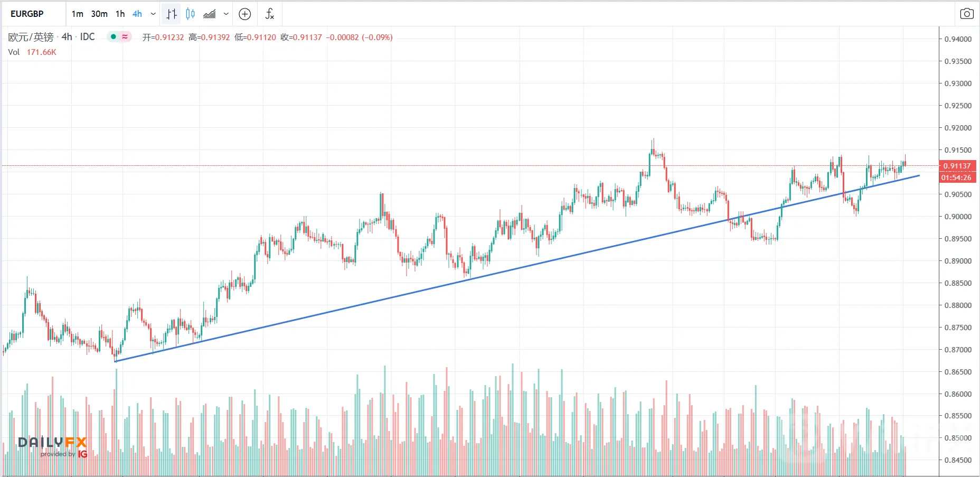Take a chart snapshot with the camera icon
The width and height of the screenshot is (980, 477).
(x=967, y=14)
